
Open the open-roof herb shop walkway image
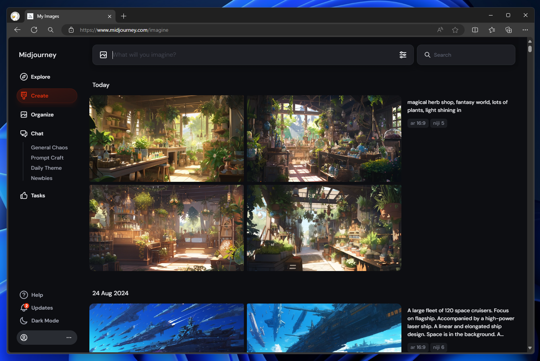point(324,228)
